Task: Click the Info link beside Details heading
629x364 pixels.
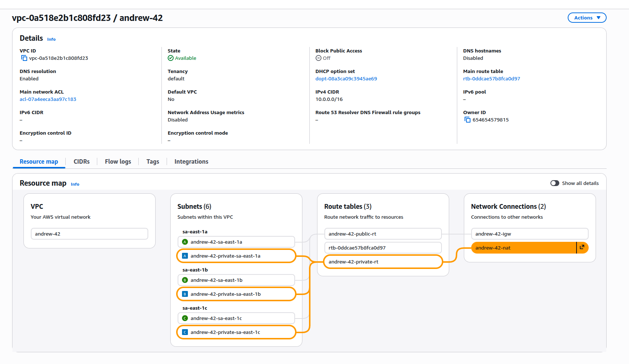Action: tap(51, 40)
